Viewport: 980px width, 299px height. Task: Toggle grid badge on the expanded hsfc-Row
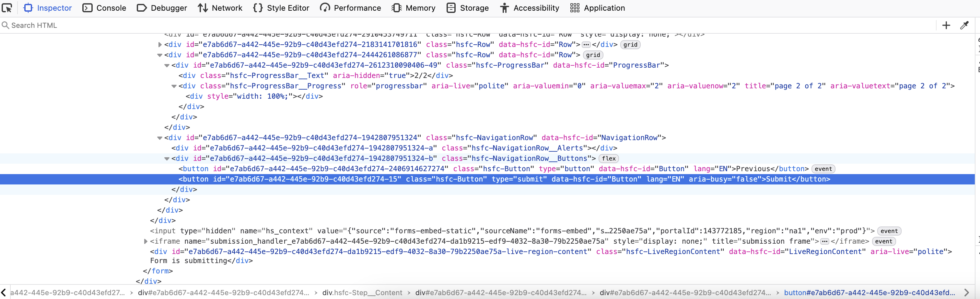point(593,55)
